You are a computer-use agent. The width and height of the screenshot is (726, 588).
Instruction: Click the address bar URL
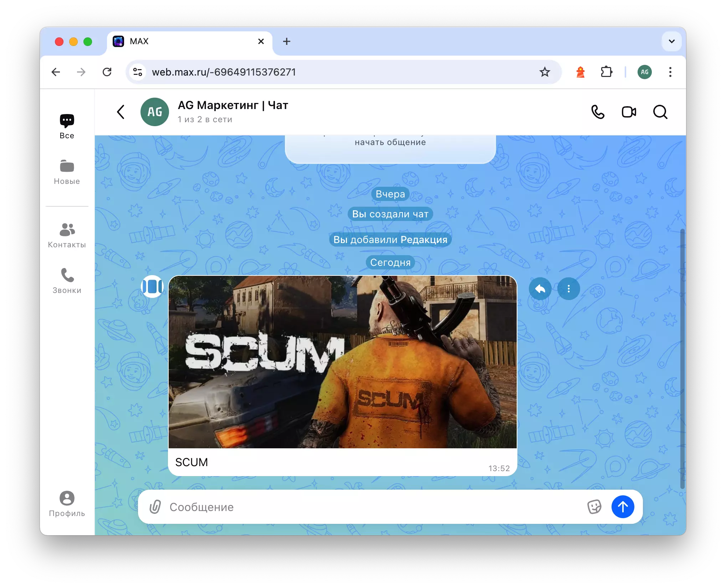coord(224,72)
